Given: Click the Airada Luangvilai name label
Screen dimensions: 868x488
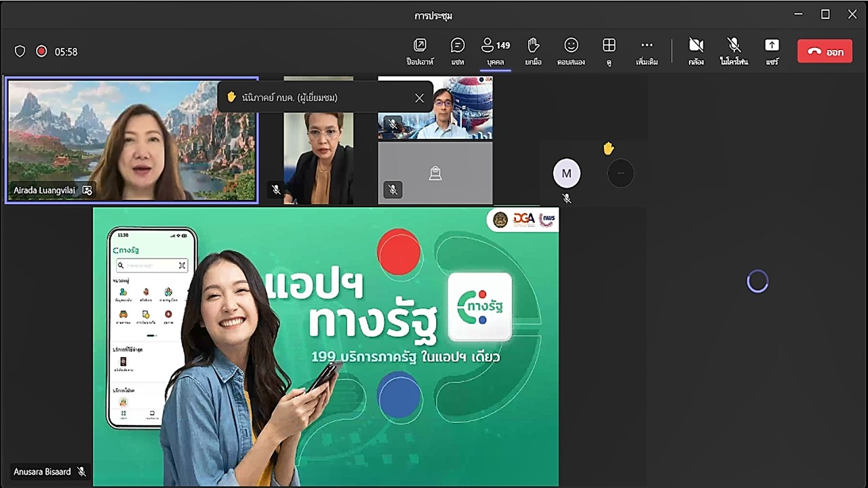Looking at the screenshot, I should 44,190.
